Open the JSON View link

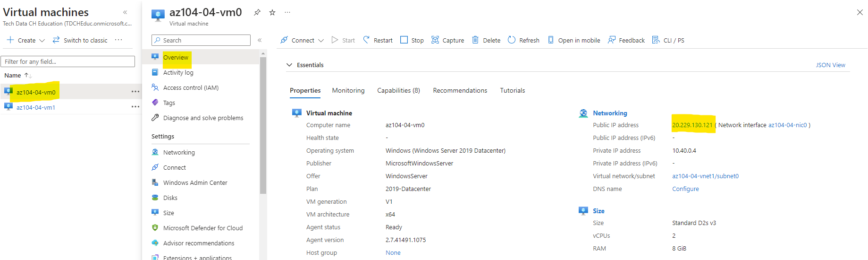point(831,65)
